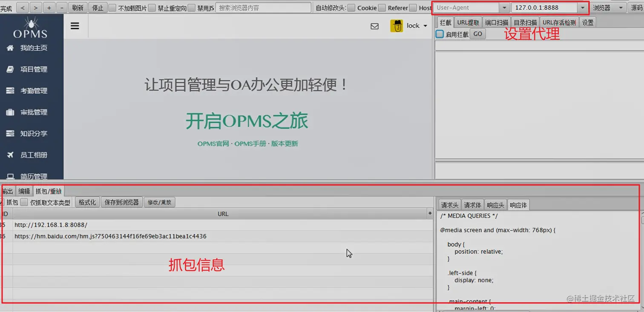
Task: Select the hm.baidu.com/hm.js request row
Action: point(216,236)
